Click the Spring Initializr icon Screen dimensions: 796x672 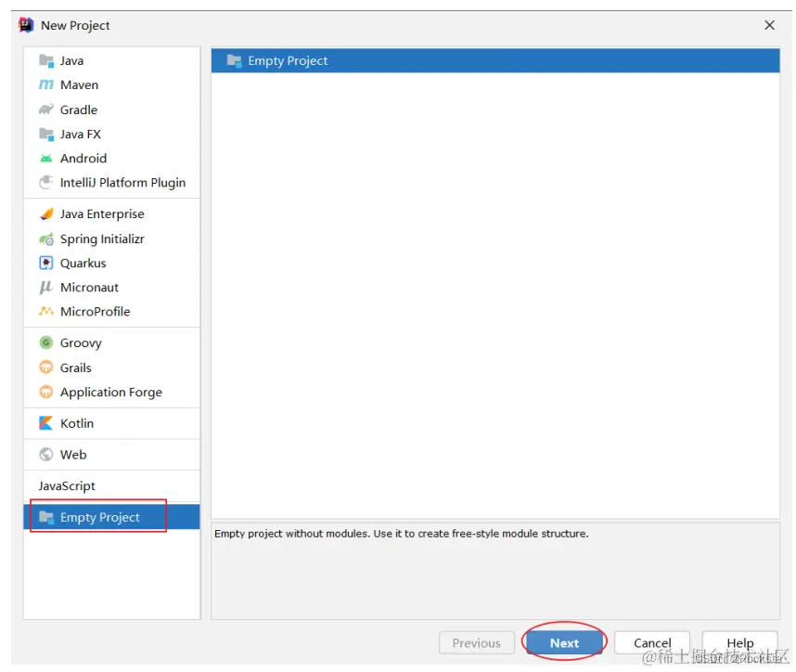click(46, 239)
